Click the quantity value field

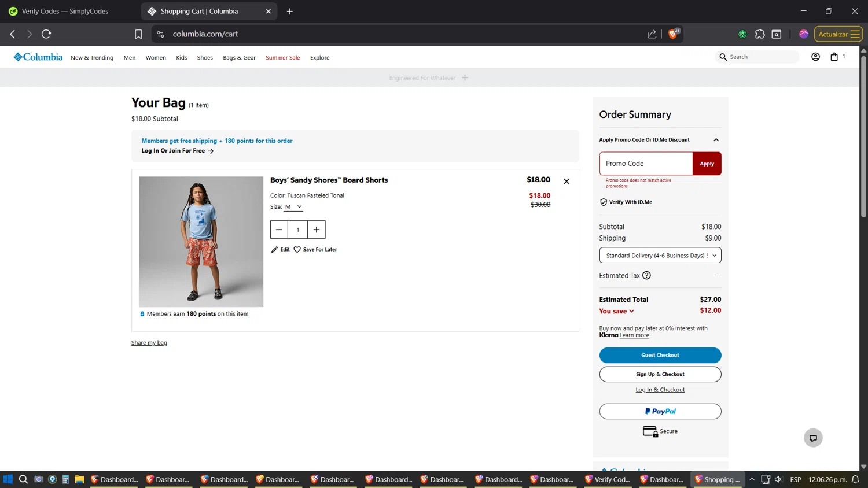point(298,230)
